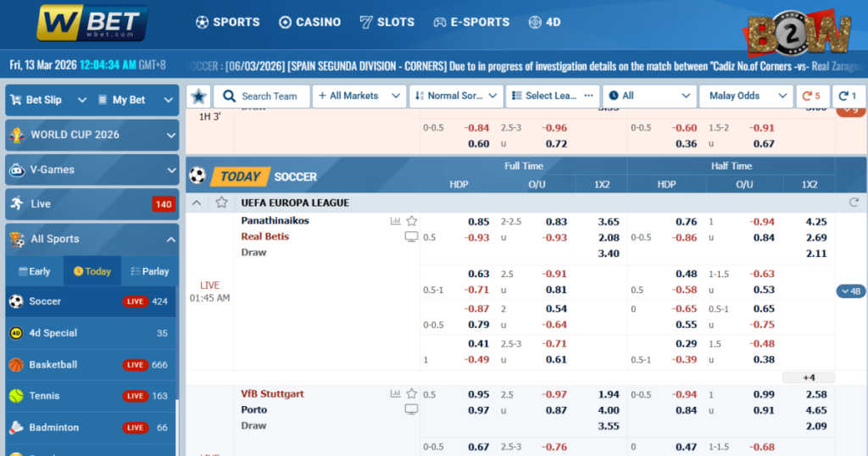Viewport: 868px width, 456px height.
Task: Click the favorites star filter icon
Action: pos(198,96)
